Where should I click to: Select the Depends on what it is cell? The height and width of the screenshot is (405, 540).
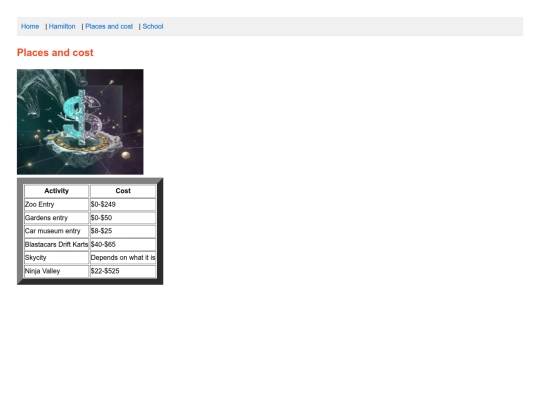click(123, 258)
